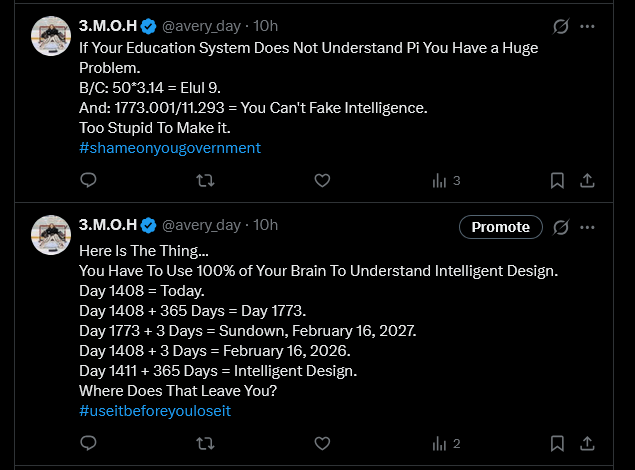Screen dimensions: 635x470
Task: Repost the Pi education tweet
Action: pyautogui.click(x=205, y=181)
